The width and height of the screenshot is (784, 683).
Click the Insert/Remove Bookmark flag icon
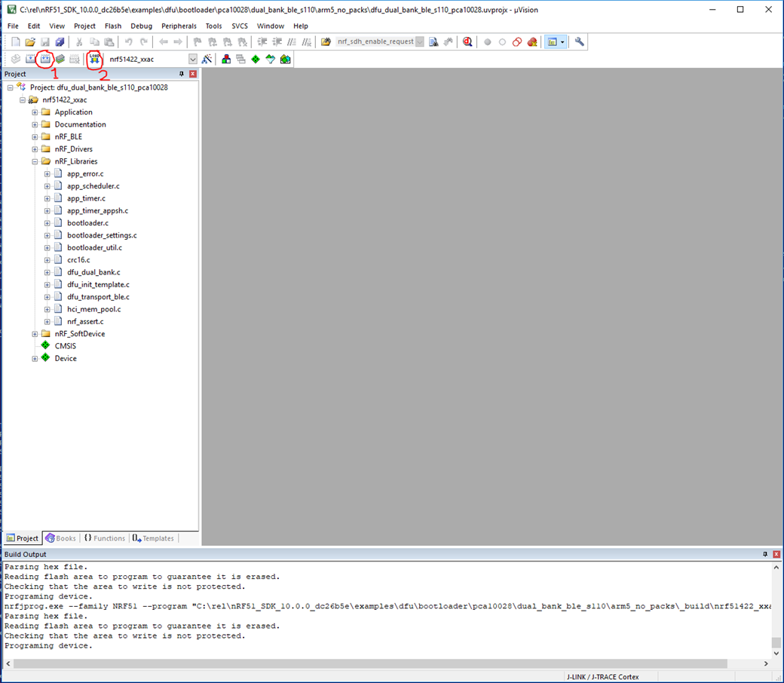(198, 42)
